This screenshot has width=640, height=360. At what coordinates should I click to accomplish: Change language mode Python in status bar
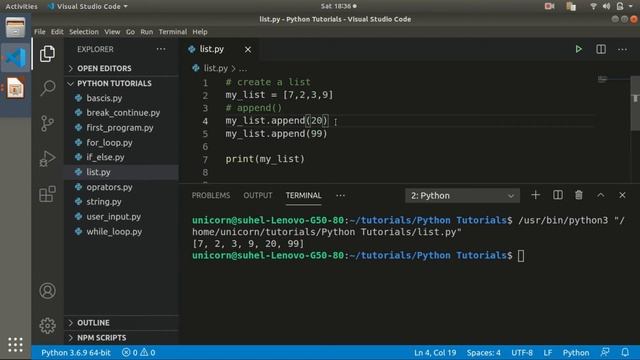[576, 352]
